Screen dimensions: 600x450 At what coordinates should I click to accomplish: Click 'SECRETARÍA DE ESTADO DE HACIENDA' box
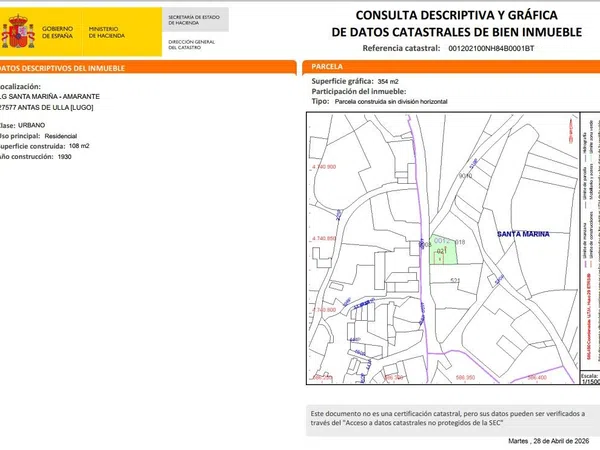(x=195, y=20)
